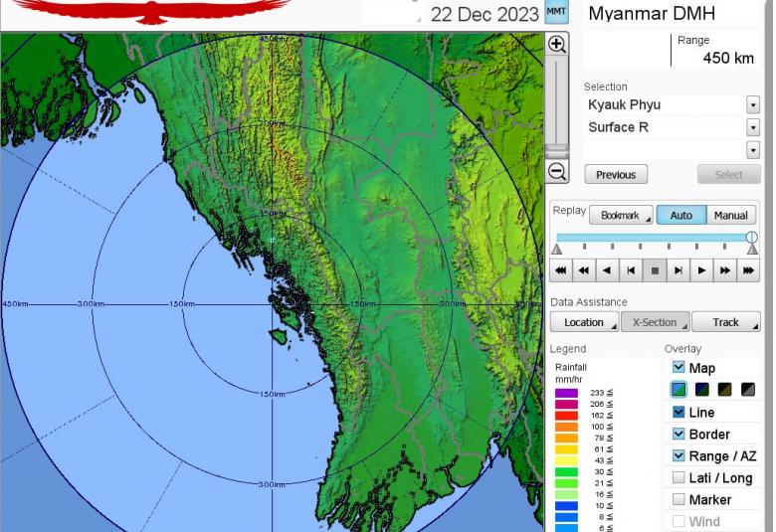Image resolution: width=776 pixels, height=532 pixels.
Task: Disable the Border overlay checkbox
Action: [x=679, y=434]
